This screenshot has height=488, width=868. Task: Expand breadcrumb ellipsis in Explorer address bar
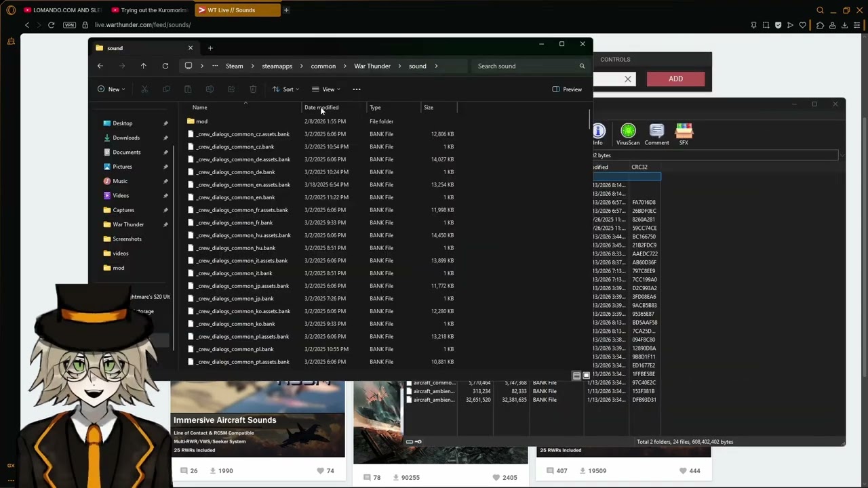tap(215, 66)
